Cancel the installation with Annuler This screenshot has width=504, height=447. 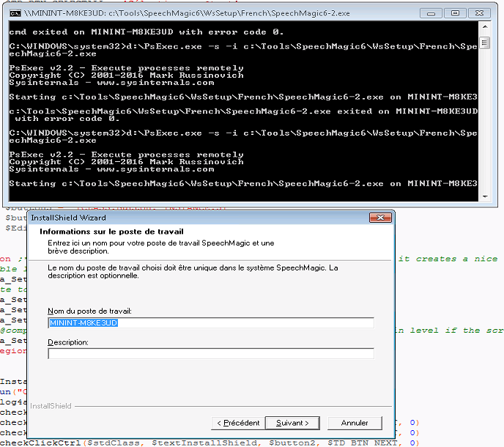(355, 423)
